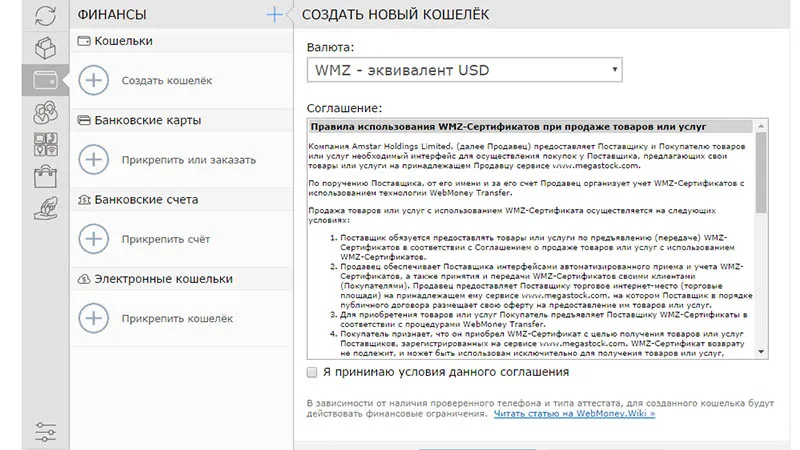Click the agreement scrollbar down arrow
Viewport: 800px width, 450px height.
(x=761, y=352)
